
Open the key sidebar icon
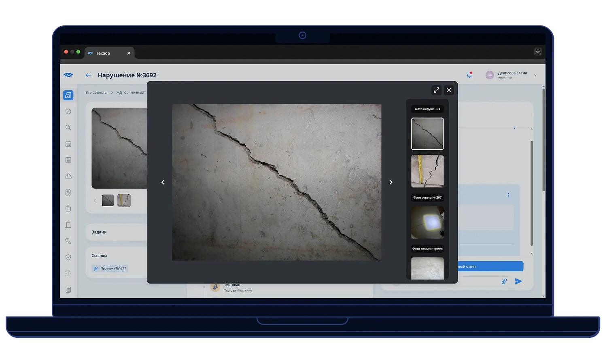68,241
